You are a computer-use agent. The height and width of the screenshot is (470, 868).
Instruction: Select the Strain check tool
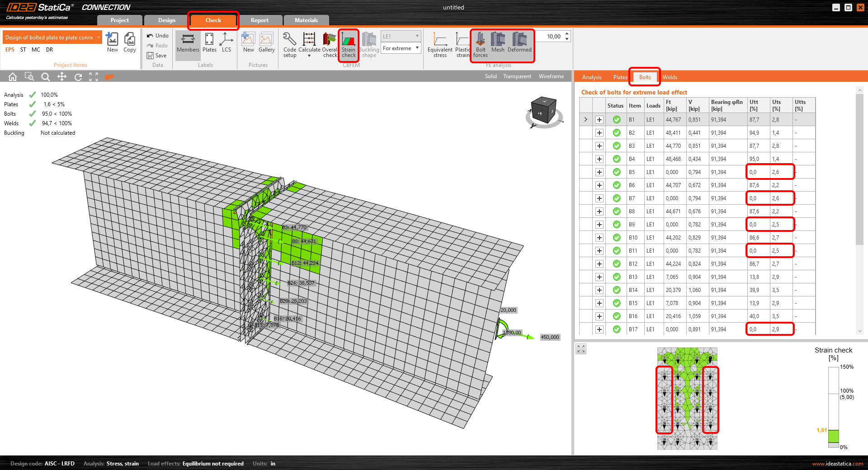point(348,44)
